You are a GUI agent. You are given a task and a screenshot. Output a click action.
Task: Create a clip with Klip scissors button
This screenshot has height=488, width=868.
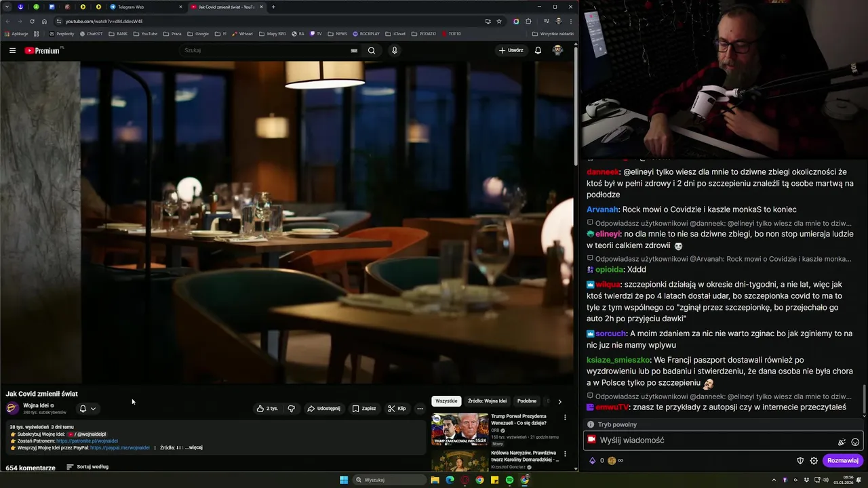[x=397, y=409]
